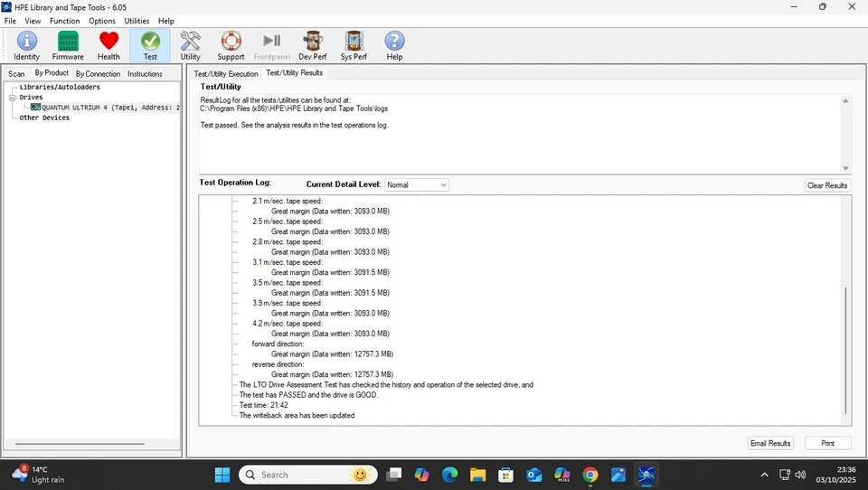Viewport: 868px width, 490px height.
Task: Click 'The test has PASSED' log line
Action: tap(309, 395)
